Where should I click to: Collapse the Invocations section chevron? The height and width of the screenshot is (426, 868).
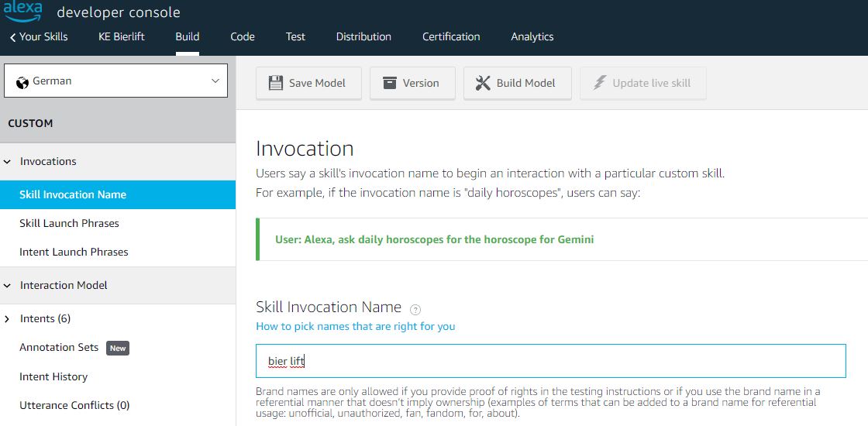tap(7, 162)
